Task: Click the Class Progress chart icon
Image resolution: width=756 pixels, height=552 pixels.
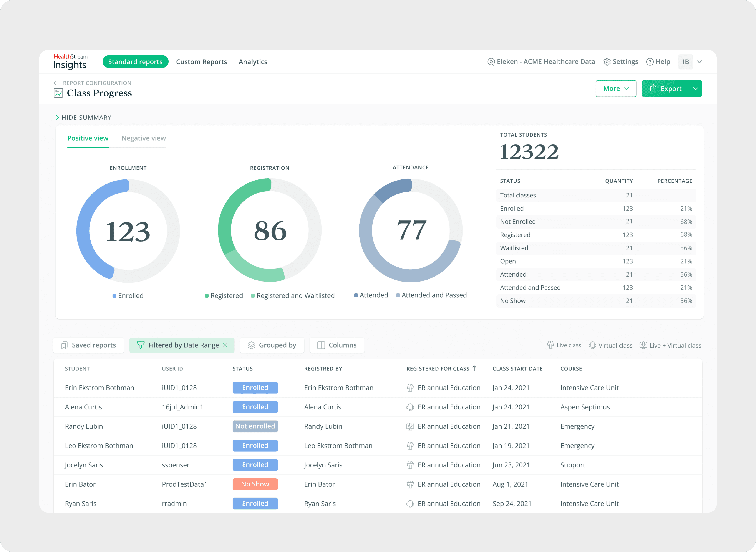Action: click(x=58, y=93)
